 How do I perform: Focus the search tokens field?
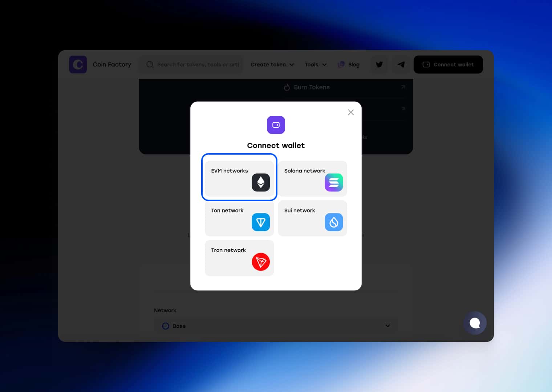point(191,65)
